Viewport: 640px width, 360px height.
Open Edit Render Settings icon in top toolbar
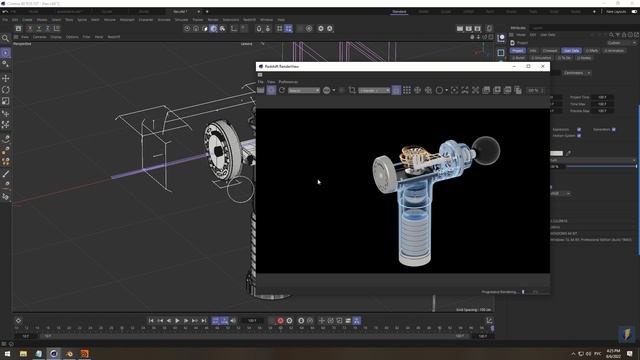pos(478,29)
